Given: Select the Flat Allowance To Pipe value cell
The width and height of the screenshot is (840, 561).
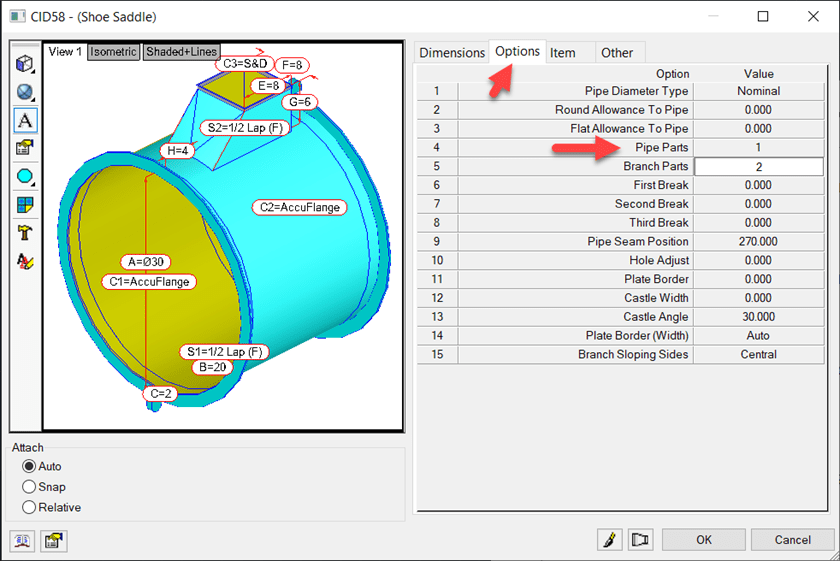Looking at the screenshot, I should [759, 129].
